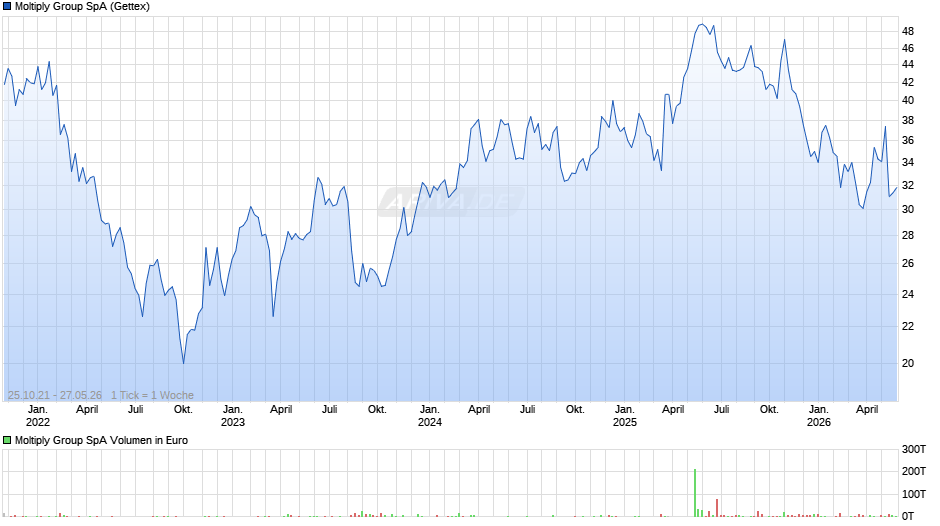The height and width of the screenshot is (526, 940).
Task: Click the green volume legend square
Action: (7, 440)
